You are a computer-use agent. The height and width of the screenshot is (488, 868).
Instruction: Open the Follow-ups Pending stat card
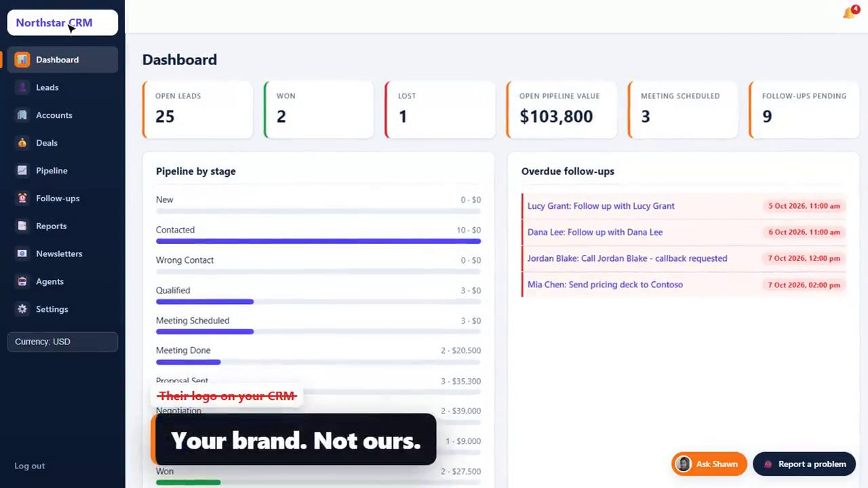[804, 110]
